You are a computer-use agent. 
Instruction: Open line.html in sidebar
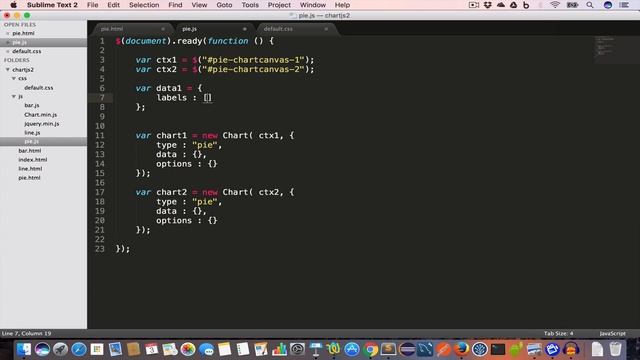(x=30, y=169)
